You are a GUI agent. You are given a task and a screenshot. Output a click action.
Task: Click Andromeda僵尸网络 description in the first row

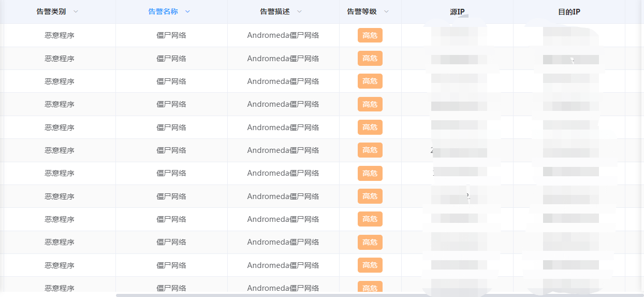click(x=283, y=35)
